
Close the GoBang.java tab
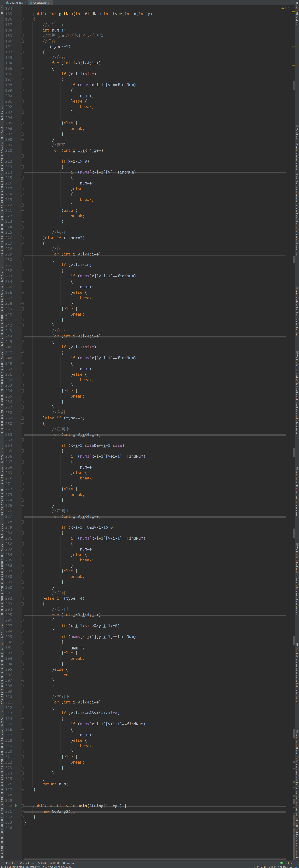(26, 3)
